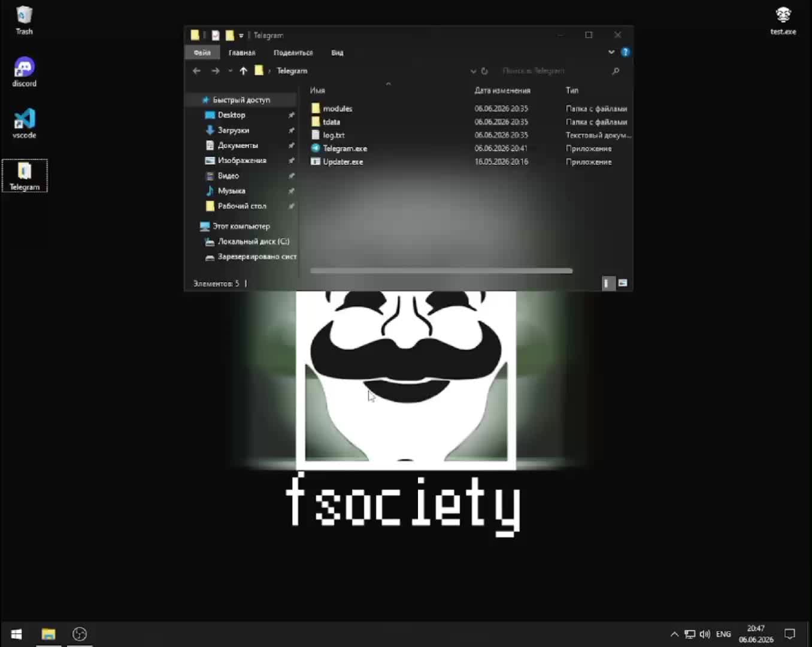Open the Вид ribbon tab
812x647 pixels.
(337, 53)
